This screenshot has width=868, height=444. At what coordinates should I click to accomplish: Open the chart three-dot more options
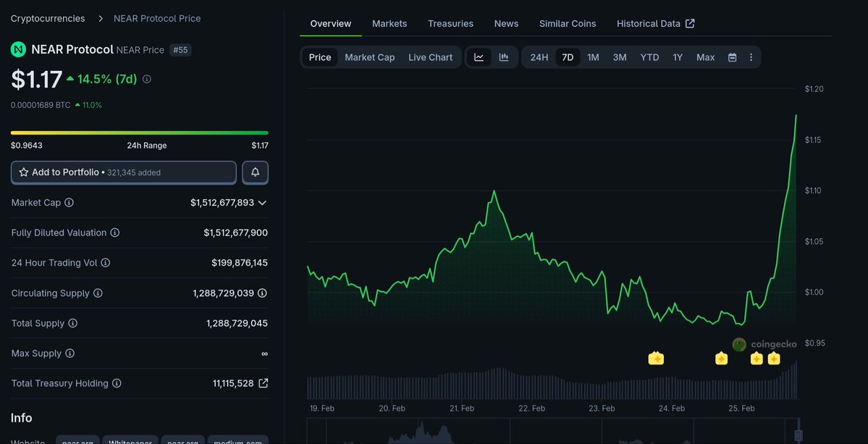coord(751,57)
